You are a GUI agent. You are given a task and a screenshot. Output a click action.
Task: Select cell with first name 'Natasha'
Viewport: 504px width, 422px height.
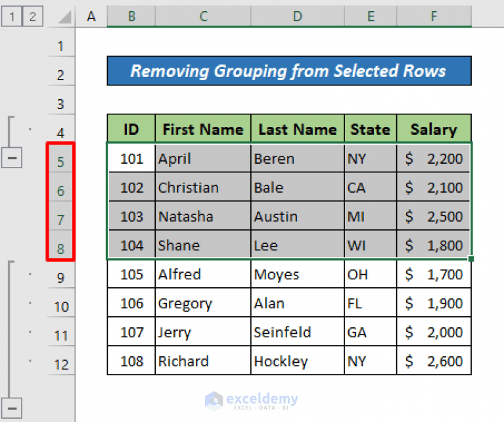(203, 216)
